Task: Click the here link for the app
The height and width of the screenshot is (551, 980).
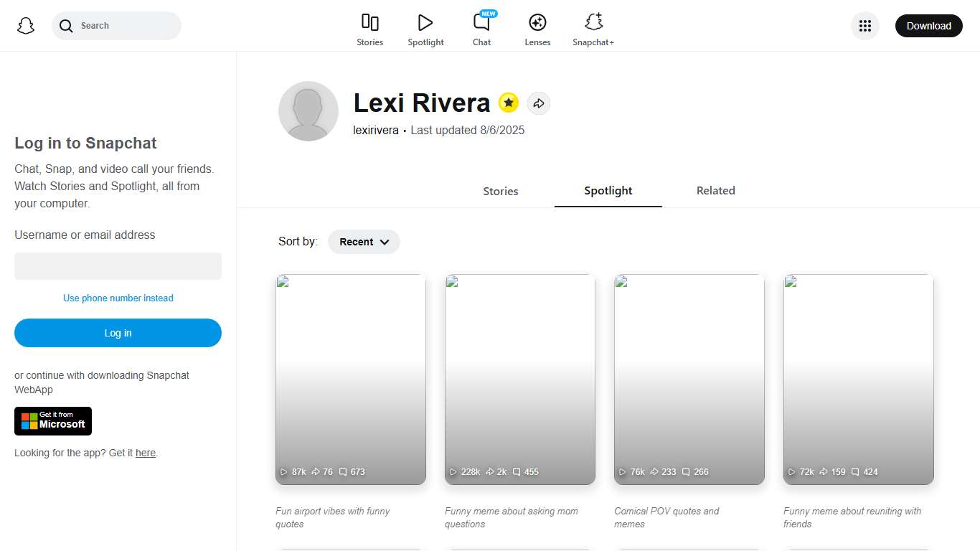Action: [x=146, y=453]
